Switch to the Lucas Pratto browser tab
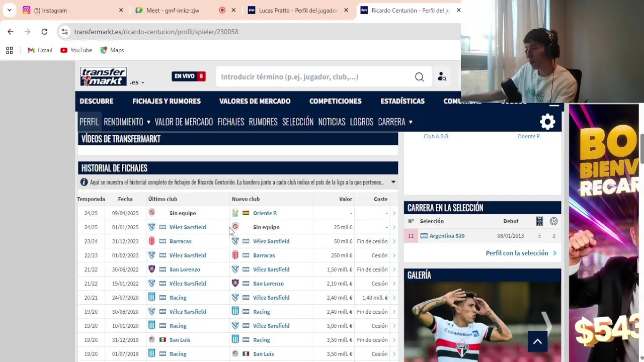644x362 pixels. pyautogui.click(x=297, y=10)
